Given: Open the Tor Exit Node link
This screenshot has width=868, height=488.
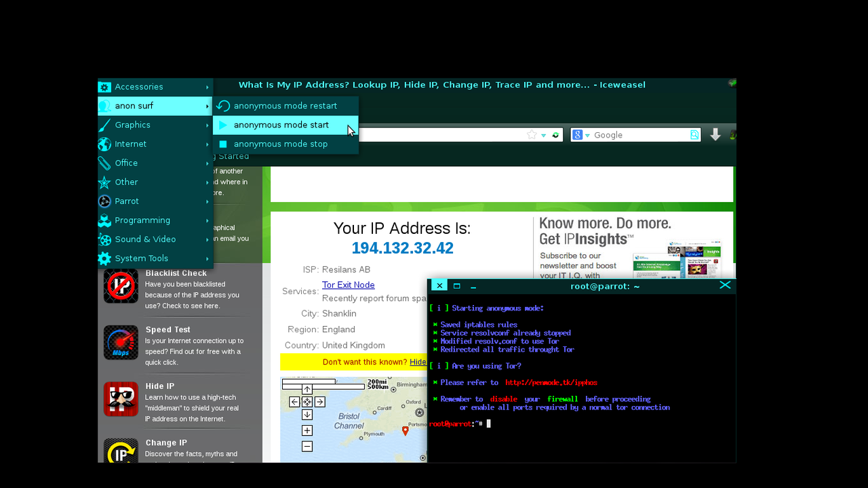Looking at the screenshot, I should pos(348,285).
